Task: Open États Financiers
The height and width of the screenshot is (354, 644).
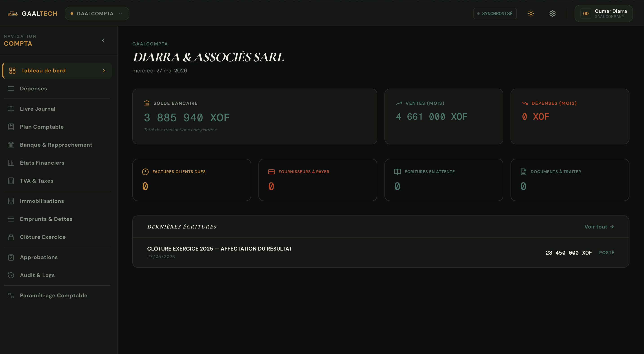Action: [57, 163]
